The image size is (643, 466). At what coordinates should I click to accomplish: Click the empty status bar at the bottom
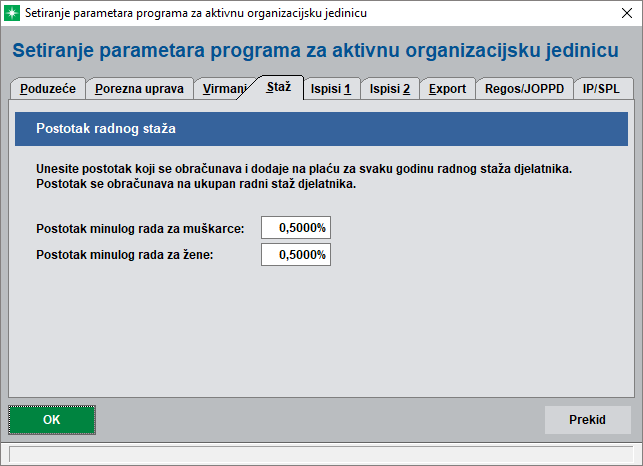[x=320, y=453]
